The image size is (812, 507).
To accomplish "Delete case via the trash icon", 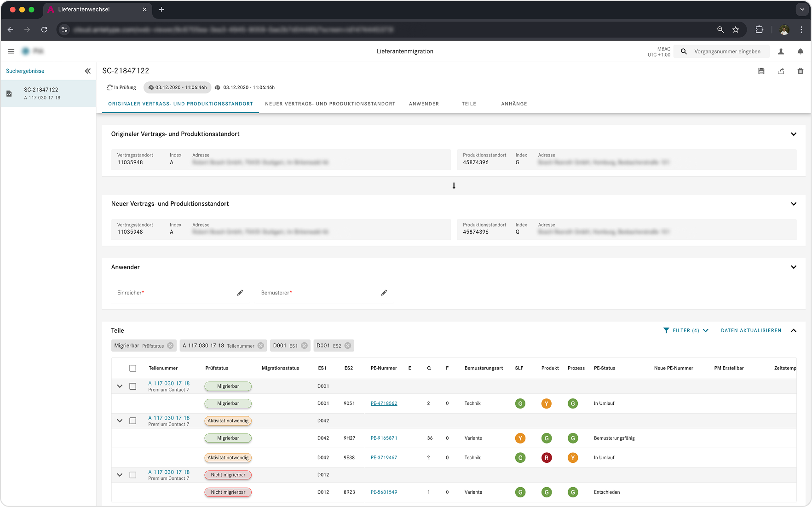I will (x=800, y=71).
